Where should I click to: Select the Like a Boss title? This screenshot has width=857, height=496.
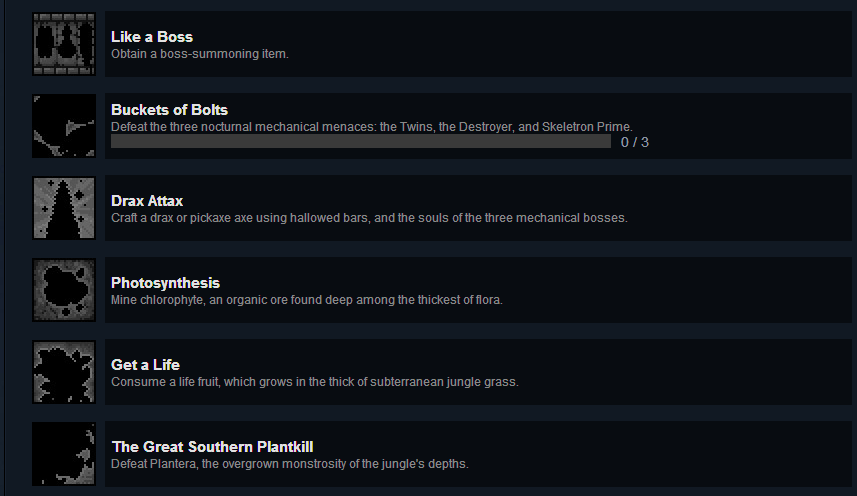(152, 37)
